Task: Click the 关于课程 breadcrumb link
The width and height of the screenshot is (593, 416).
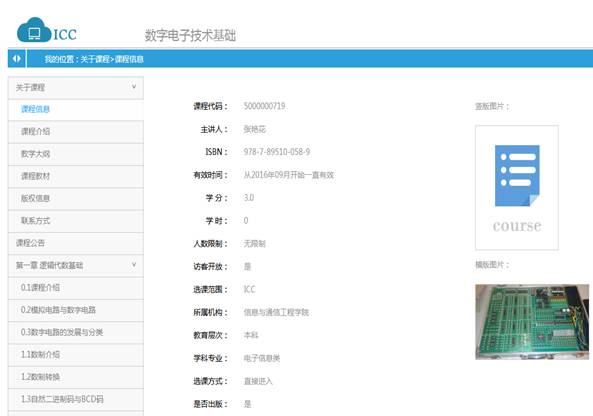Action: [x=95, y=59]
